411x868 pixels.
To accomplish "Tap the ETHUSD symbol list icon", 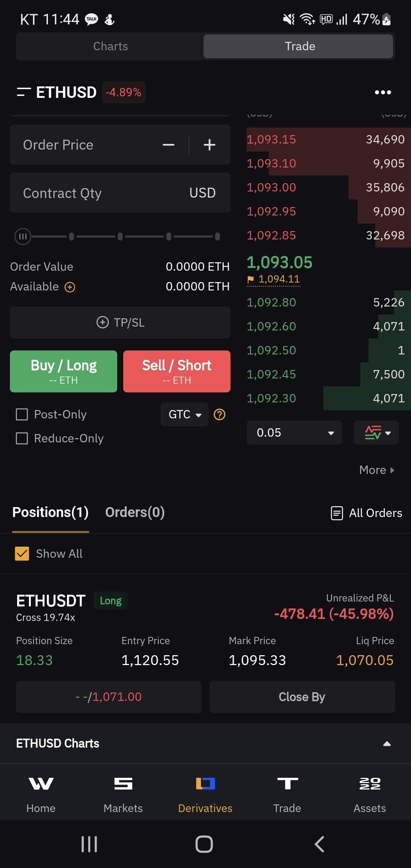I will [x=24, y=92].
